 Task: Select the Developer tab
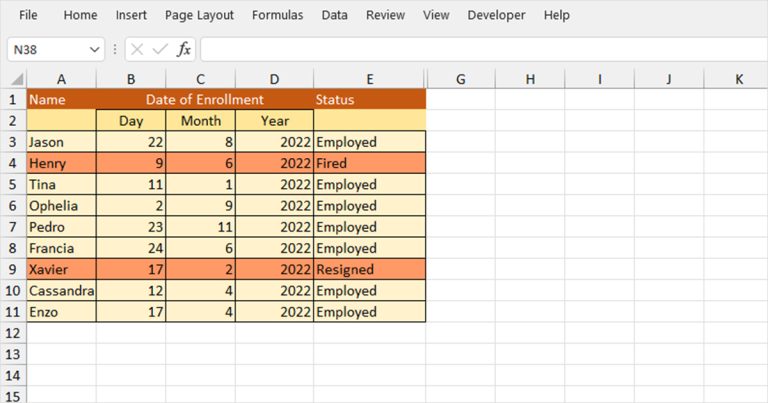coord(496,15)
